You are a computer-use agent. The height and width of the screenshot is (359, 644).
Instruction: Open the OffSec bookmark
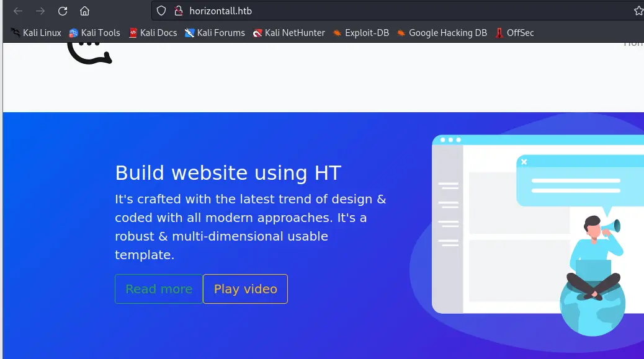click(514, 33)
